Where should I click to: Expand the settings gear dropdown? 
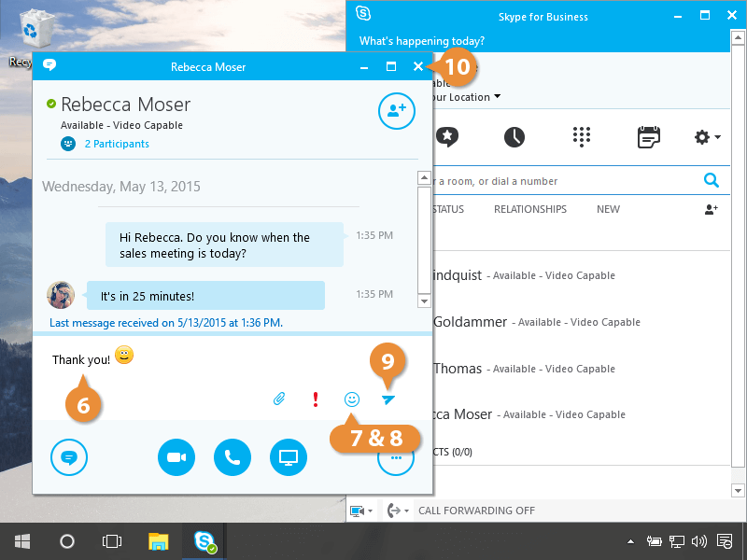pyautogui.click(x=707, y=137)
